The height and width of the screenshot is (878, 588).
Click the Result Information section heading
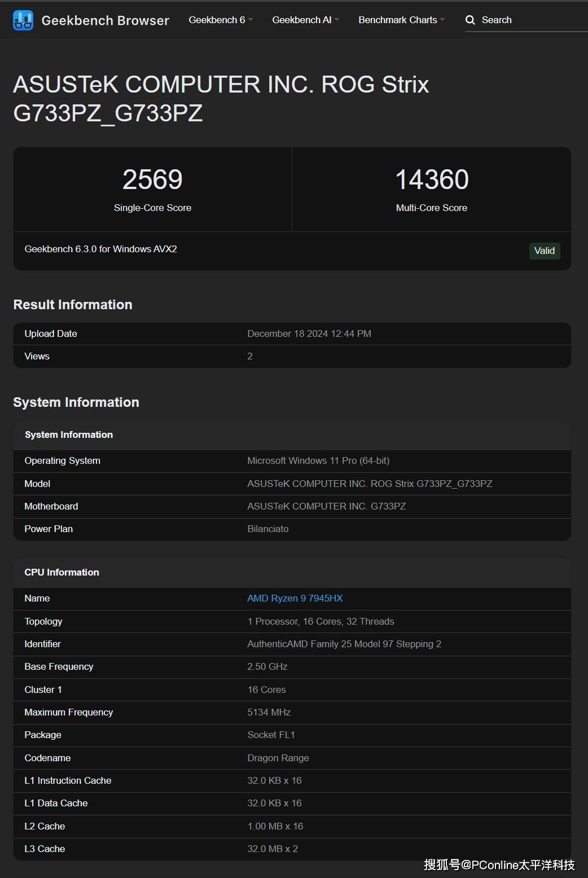[x=73, y=305]
